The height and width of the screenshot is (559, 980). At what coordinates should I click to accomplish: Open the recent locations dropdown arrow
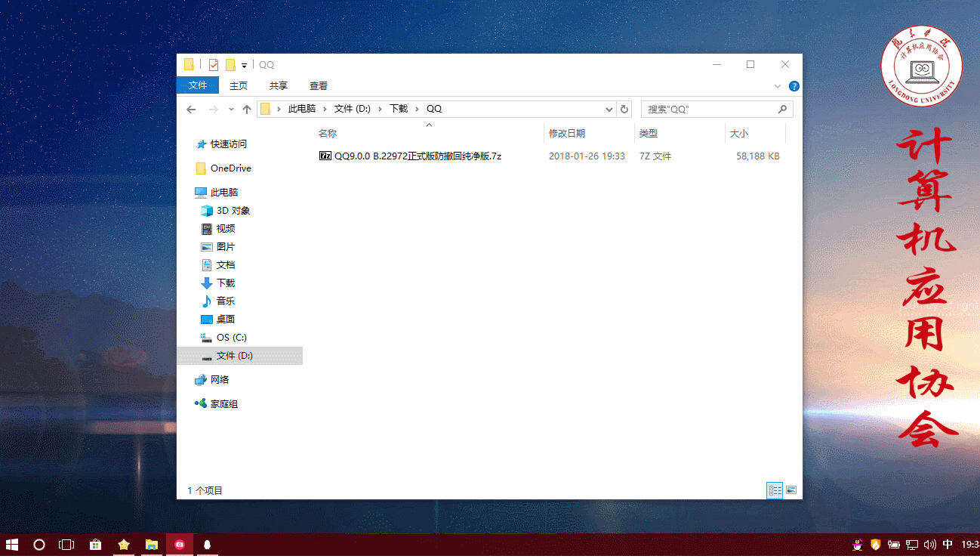[x=232, y=110]
